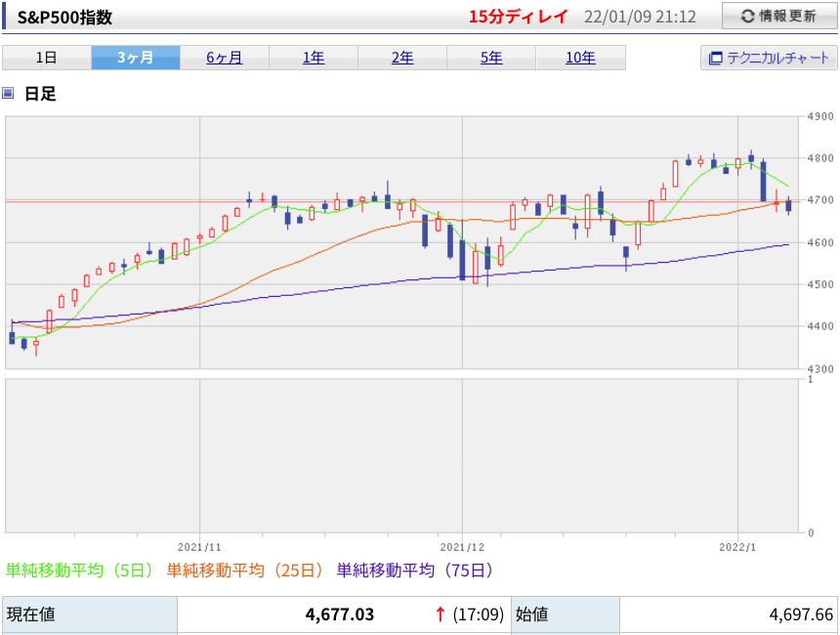This screenshot has height=635, width=840.
Task: Click the 現在値 label cell
Action: (x=90, y=615)
